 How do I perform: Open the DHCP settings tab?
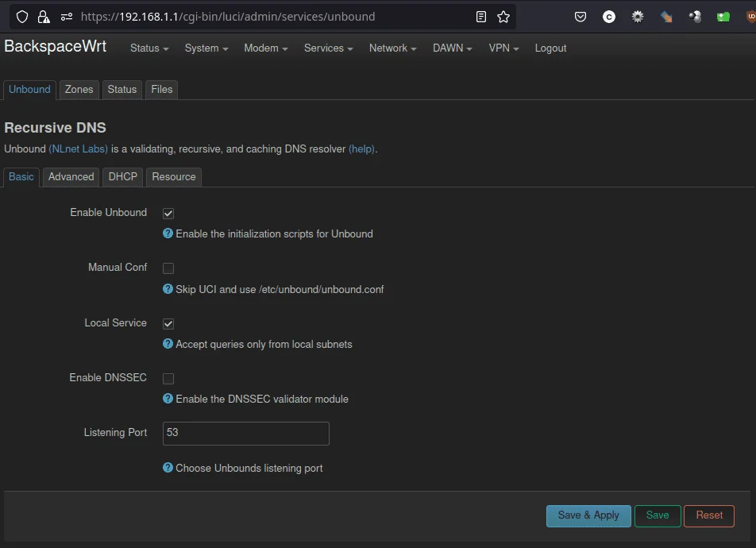tap(123, 177)
